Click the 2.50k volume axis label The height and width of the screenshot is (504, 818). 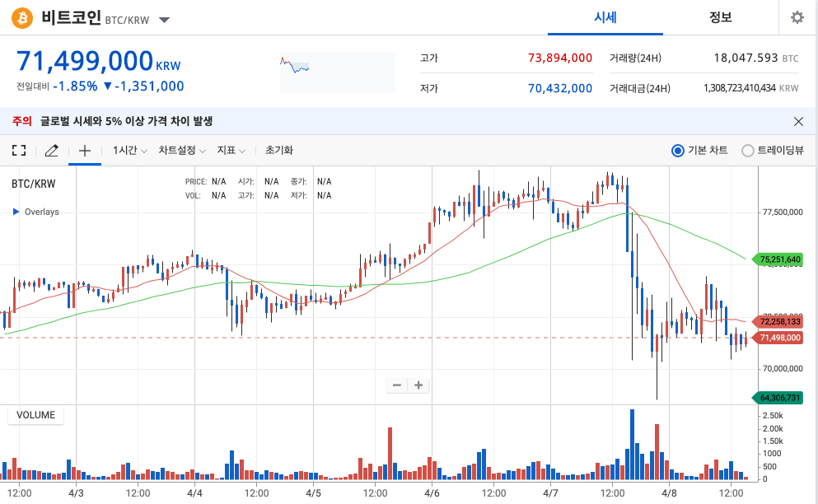point(773,416)
